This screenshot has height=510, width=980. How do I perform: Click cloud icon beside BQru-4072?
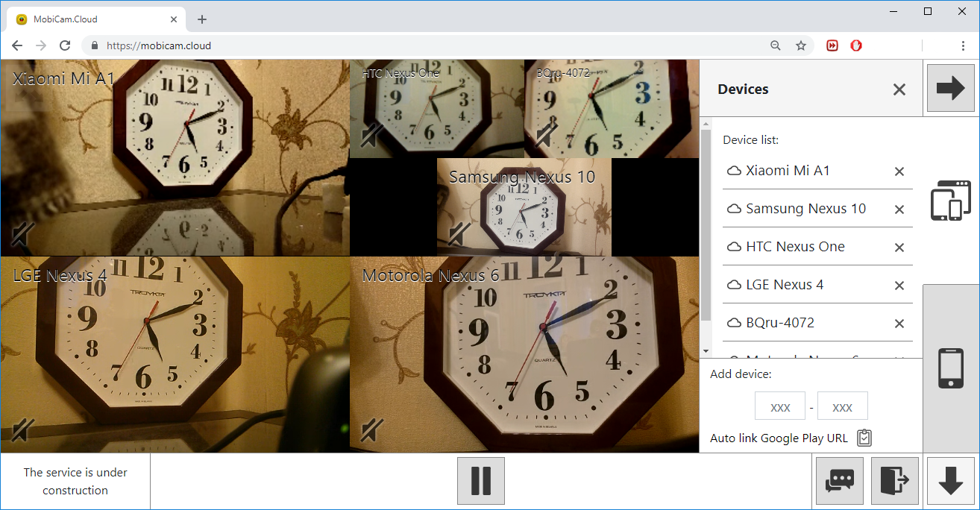pyautogui.click(x=734, y=323)
